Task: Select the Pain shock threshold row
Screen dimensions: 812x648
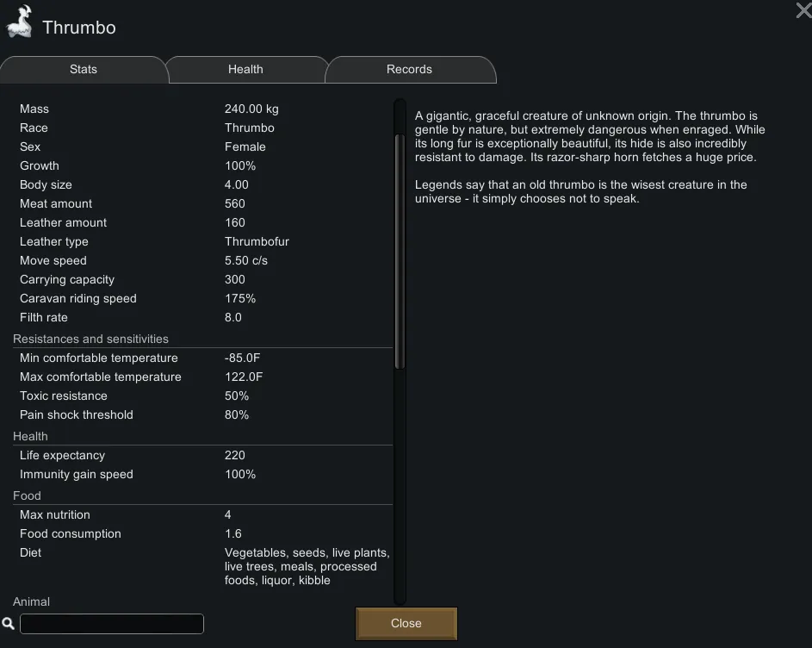Action: pos(202,414)
